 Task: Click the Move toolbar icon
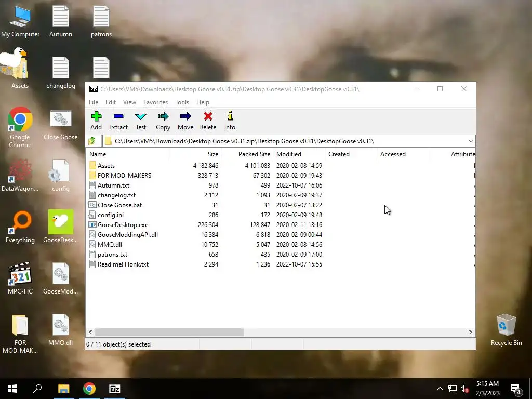point(185,121)
